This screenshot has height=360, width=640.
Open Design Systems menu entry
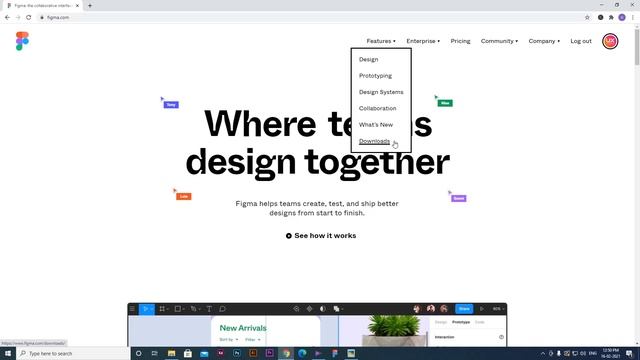(x=381, y=92)
